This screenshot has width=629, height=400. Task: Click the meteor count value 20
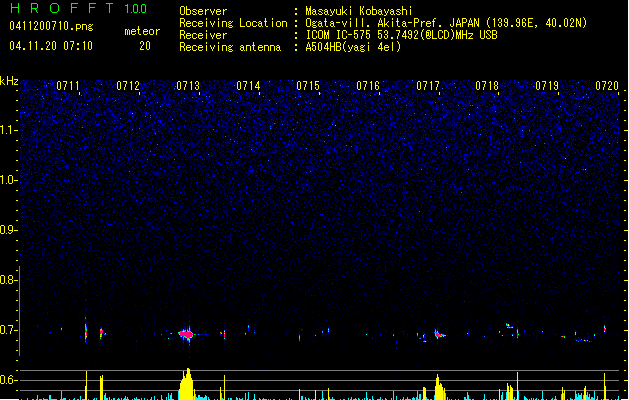click(x=145, y=46)
